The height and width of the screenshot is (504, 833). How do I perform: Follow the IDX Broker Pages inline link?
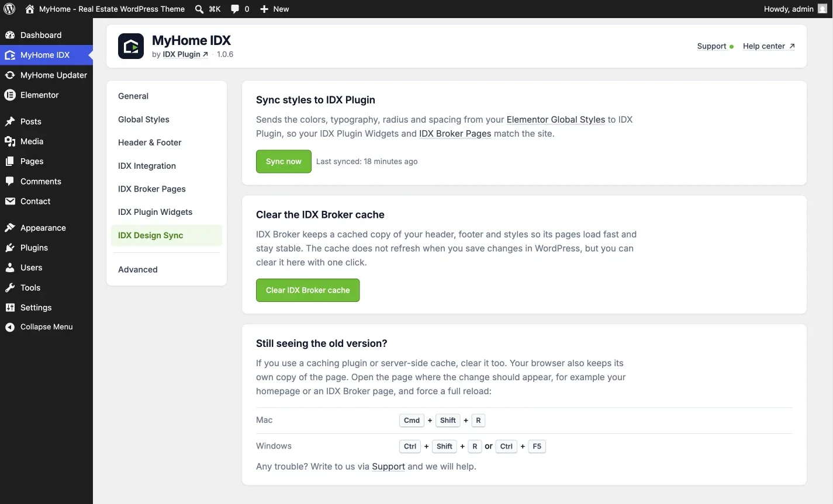click(455, 134)
